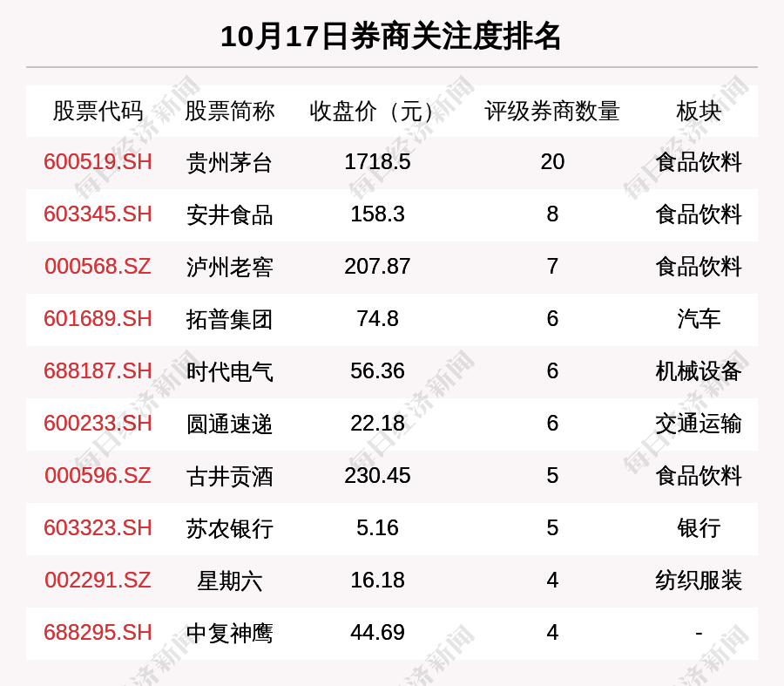Viewport: 784px width, 686px height.
Task: Click the closing price 16.18
Action: [x=377, y=581]
